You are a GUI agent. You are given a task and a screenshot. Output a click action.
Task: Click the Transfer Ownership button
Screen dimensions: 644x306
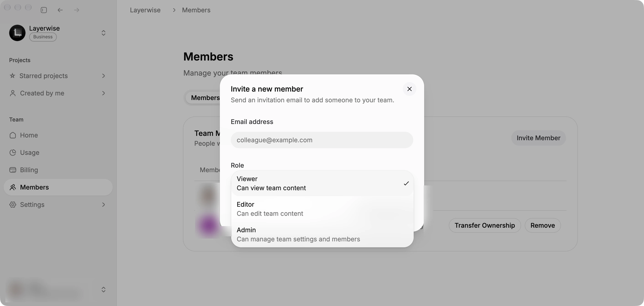click(x=485, y=225)
